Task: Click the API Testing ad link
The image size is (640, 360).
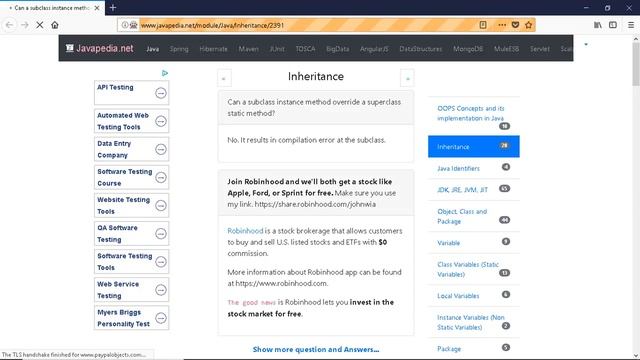Action: pos(115,87)
